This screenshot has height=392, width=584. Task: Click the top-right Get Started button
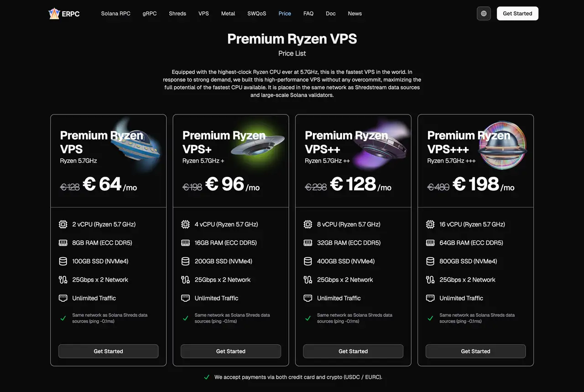coord(517,14)
